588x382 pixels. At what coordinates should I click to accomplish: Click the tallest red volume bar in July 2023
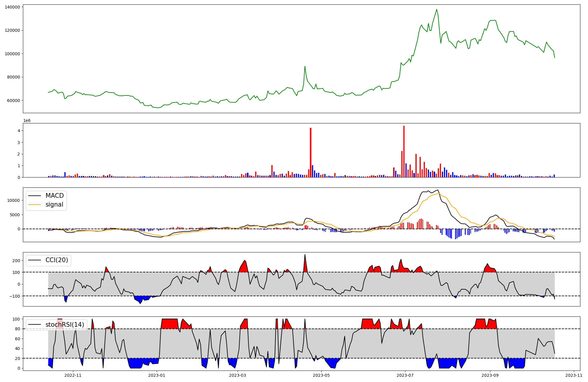404,151
